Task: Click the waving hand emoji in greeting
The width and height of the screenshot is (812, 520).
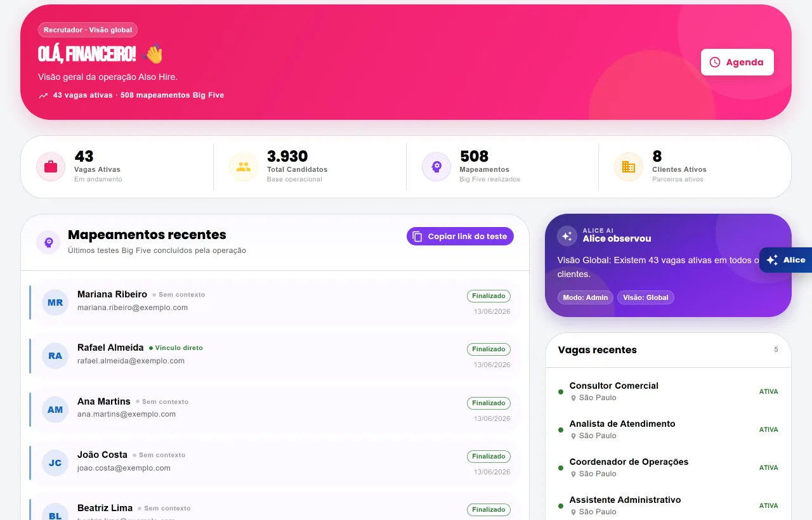Action: click(153, 55)
